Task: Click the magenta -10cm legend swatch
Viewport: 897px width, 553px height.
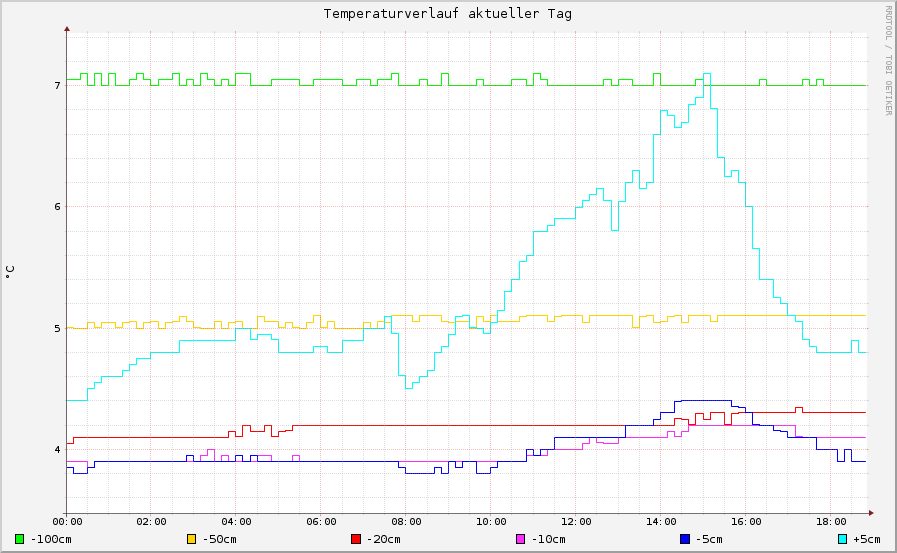Action: click(x=521, y=539)
